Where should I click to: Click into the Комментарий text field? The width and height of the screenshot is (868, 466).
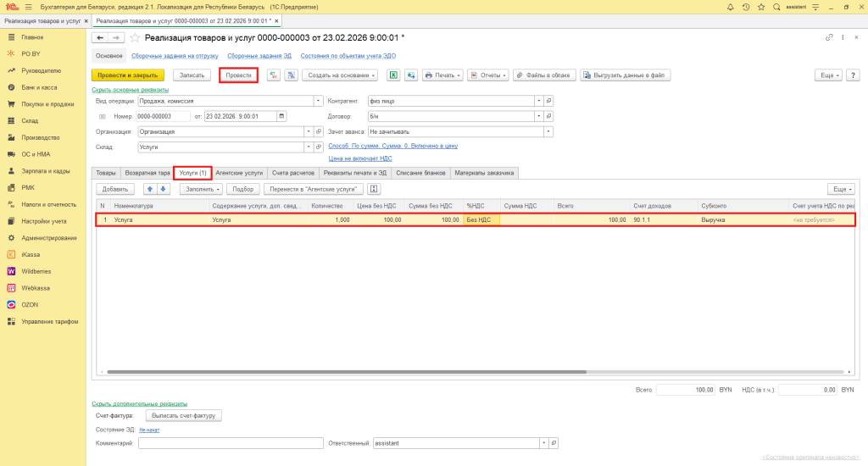pos(231,443)
